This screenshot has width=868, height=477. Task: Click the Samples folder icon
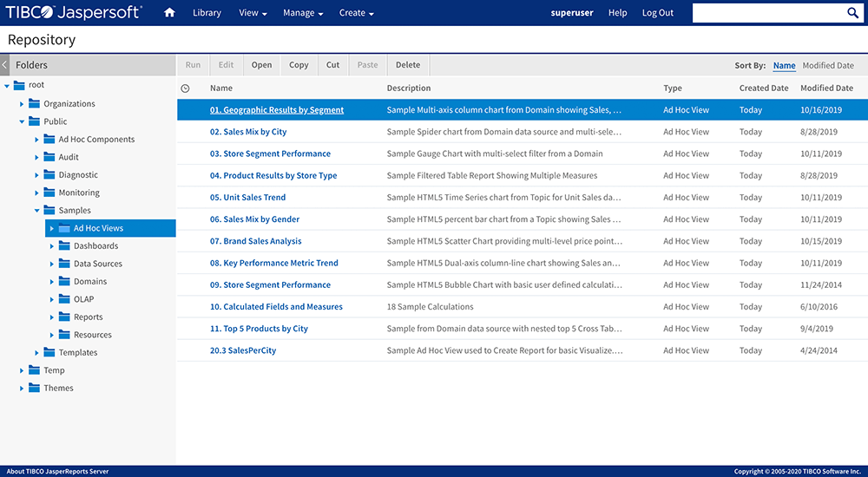(49, 210)
